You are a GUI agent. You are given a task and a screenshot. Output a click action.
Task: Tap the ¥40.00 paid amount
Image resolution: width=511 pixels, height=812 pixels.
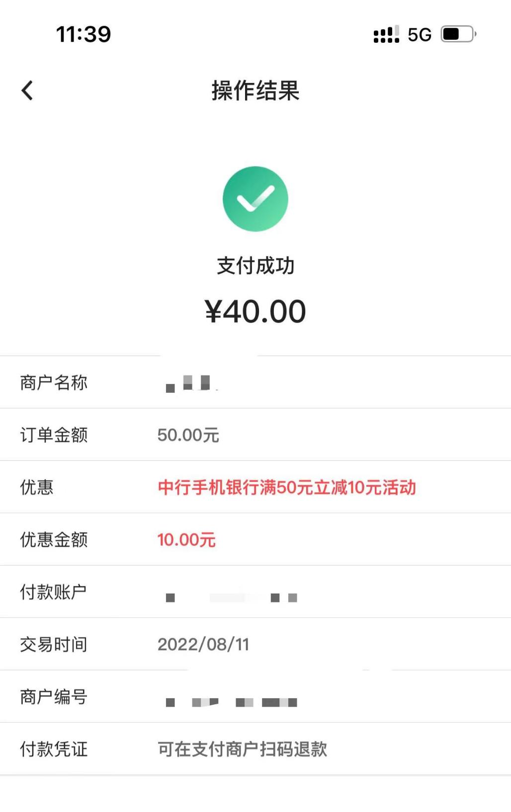click(255, 311)
